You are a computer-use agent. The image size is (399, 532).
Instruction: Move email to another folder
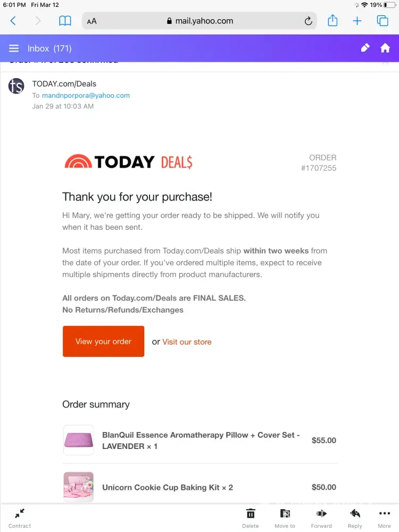pyautogui.click(x=285, y=518)
